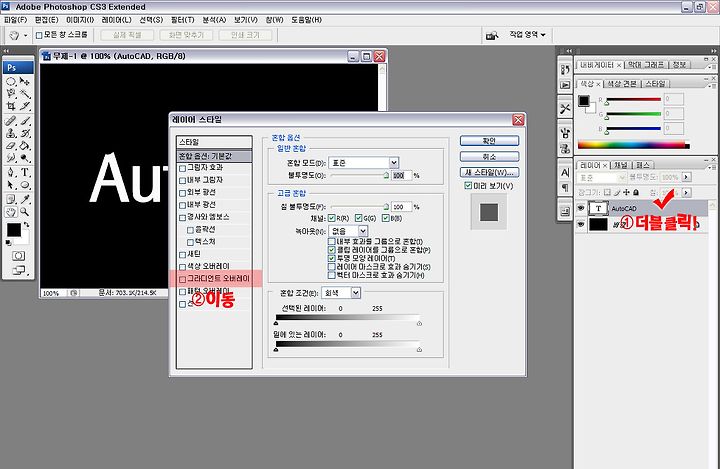720x469 pixels.
Task: Select the History Brush tool
Action: [25, 134]
